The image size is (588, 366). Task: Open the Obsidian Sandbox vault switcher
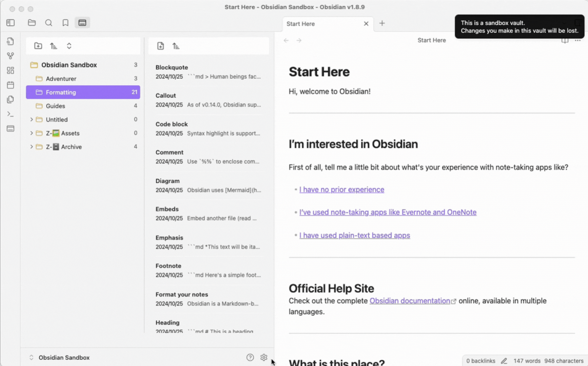click(x=60, y=357)
